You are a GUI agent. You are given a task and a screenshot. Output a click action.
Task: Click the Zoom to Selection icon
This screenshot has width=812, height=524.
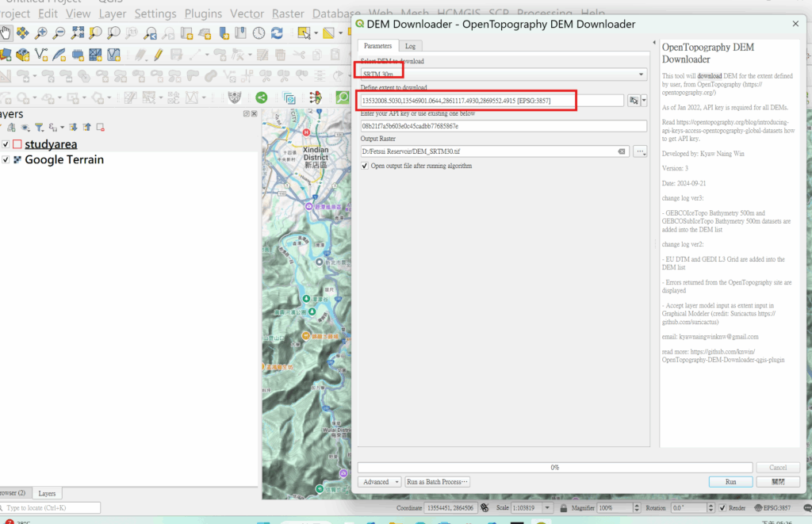[x=95, y=33]
